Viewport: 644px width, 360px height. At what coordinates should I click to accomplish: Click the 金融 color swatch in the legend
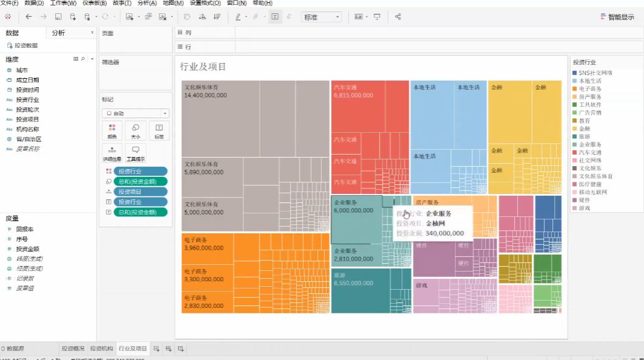tap(575, 129)
